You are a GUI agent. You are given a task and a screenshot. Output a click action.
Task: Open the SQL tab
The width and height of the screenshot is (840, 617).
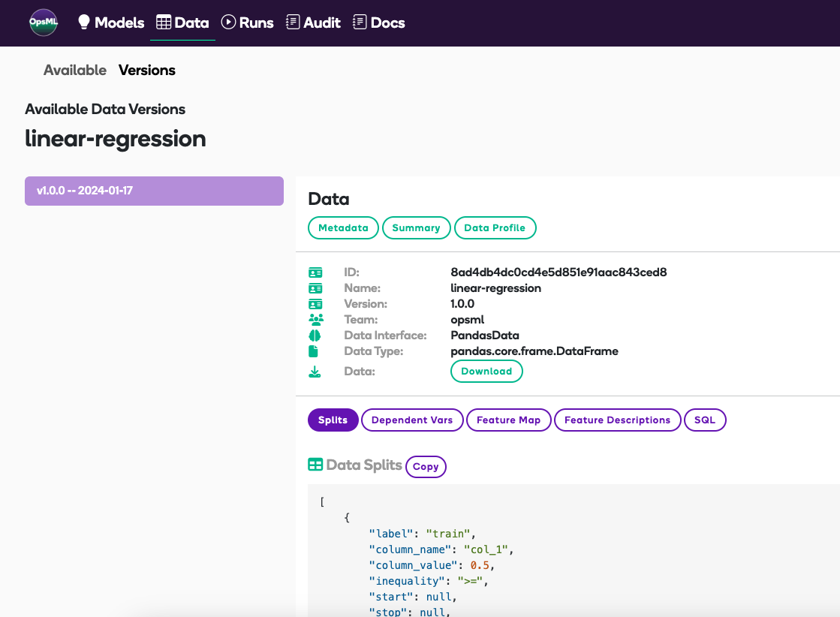point(705,420)
